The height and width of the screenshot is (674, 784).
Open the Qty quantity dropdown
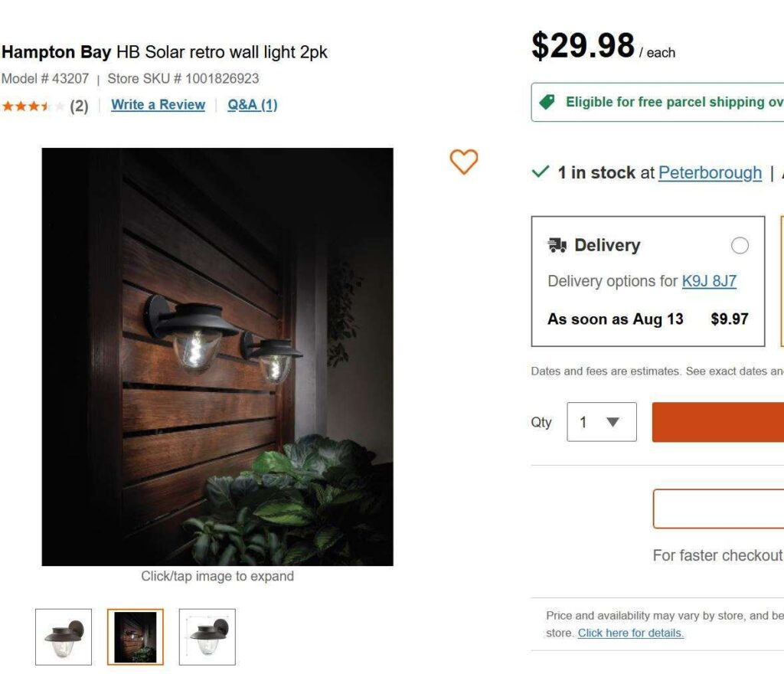[x=602, y=422]
